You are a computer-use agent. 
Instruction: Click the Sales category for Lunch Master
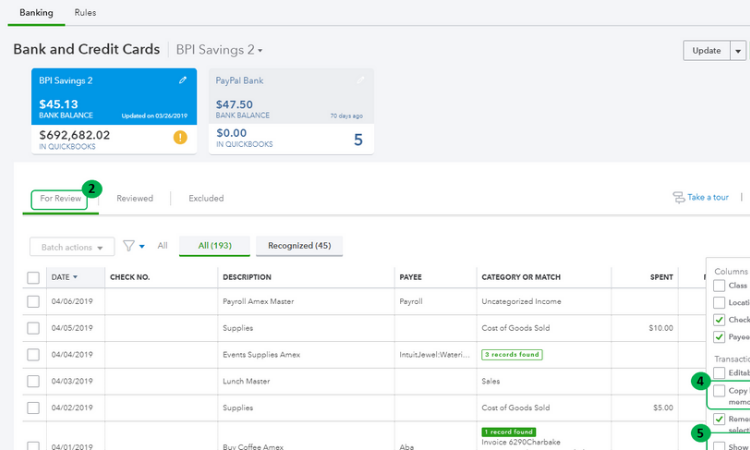491,381
